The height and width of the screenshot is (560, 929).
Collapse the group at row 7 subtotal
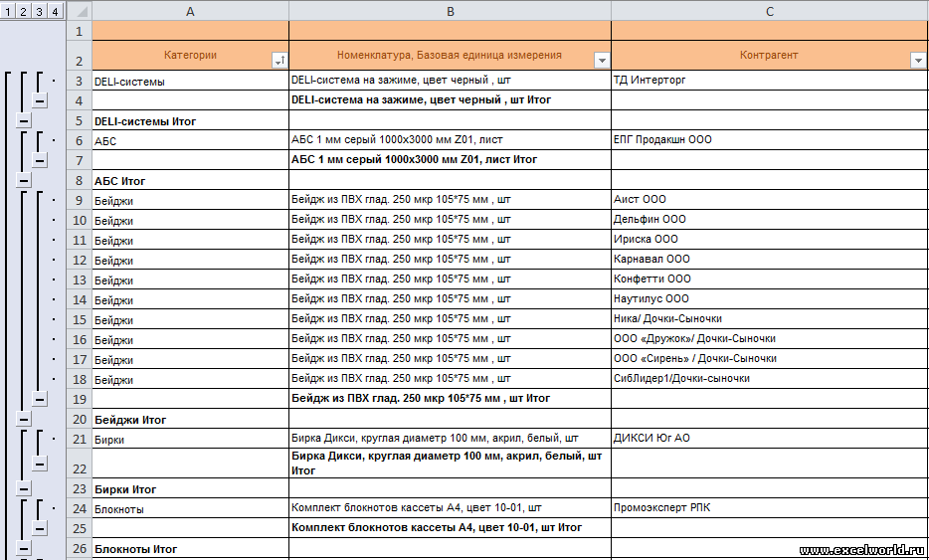40,160
